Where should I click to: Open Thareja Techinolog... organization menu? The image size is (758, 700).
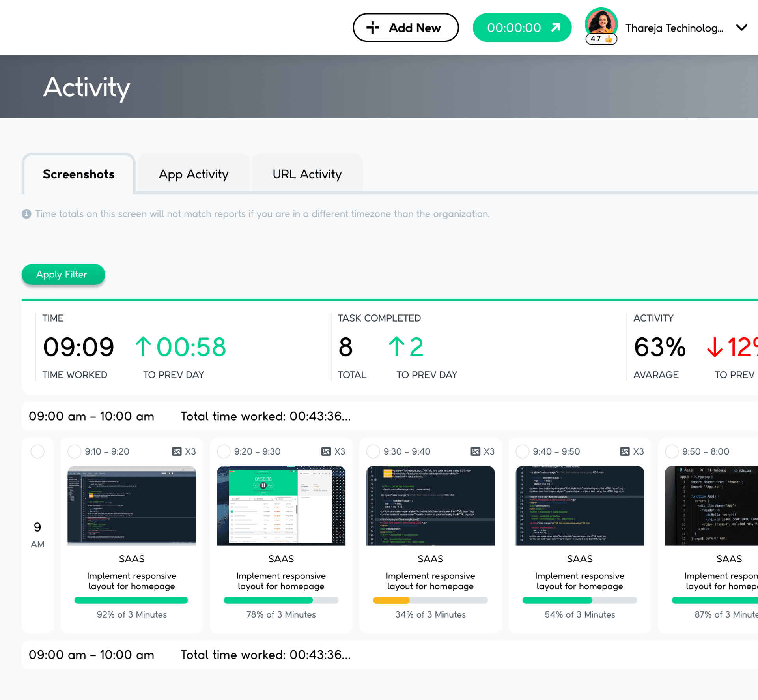coord(674,28)
